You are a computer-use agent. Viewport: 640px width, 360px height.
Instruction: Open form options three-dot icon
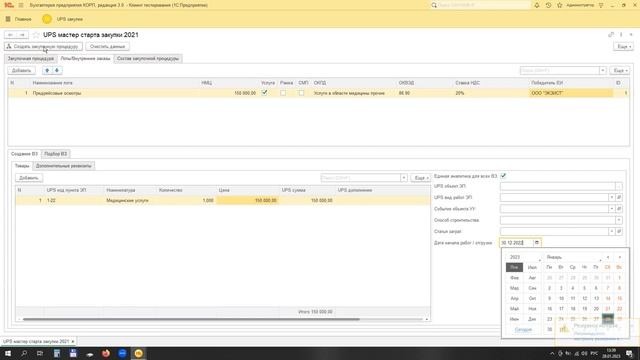(x=621, y=35)
